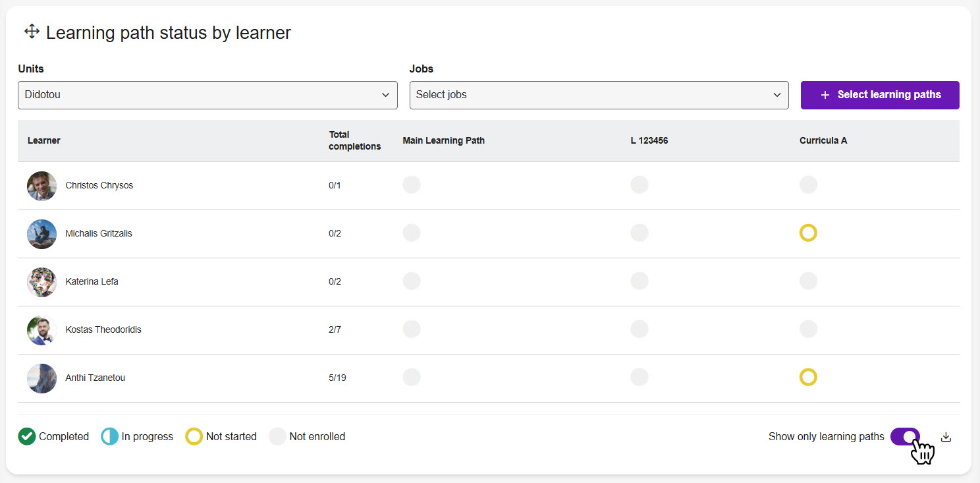Click the Select learning paths button
The image size is (980, 483).
pyautogui.click(x=880, y=95)
